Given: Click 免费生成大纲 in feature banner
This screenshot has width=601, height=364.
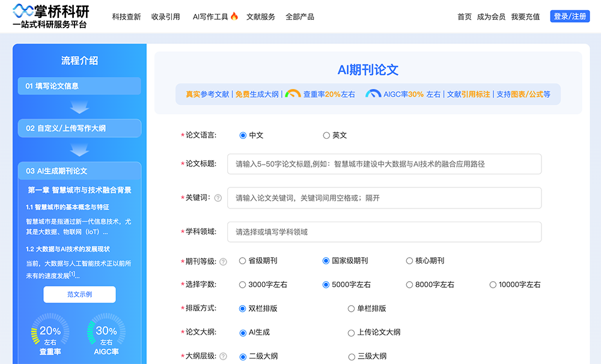Looking at the screenshot, I should 257,94.
